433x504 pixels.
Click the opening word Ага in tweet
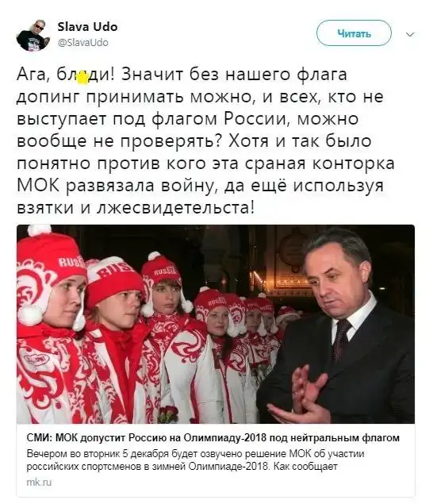(x=33, y=75)
